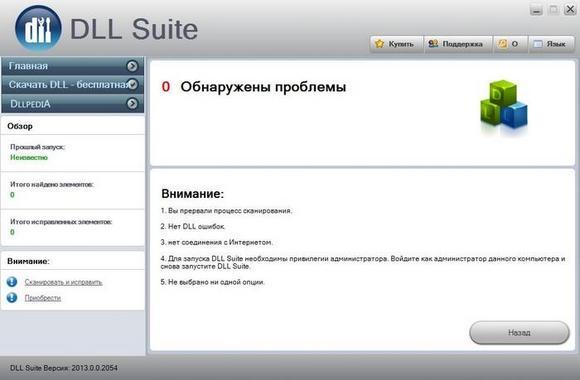This screenshot has width=580, height=380.
Task: Click the people icon on Поддержка button
Action: coord(433,44)
